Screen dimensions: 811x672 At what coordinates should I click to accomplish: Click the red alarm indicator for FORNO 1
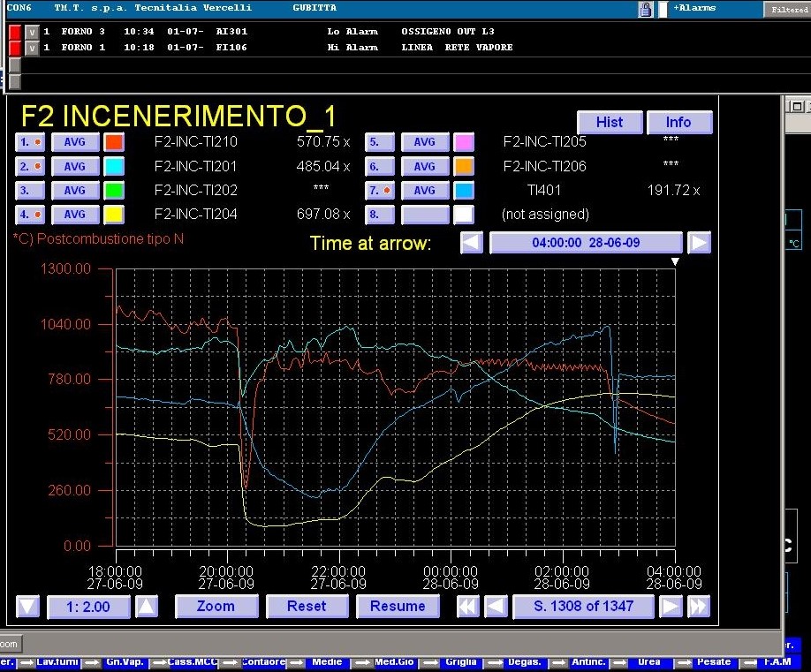(15, 48)
